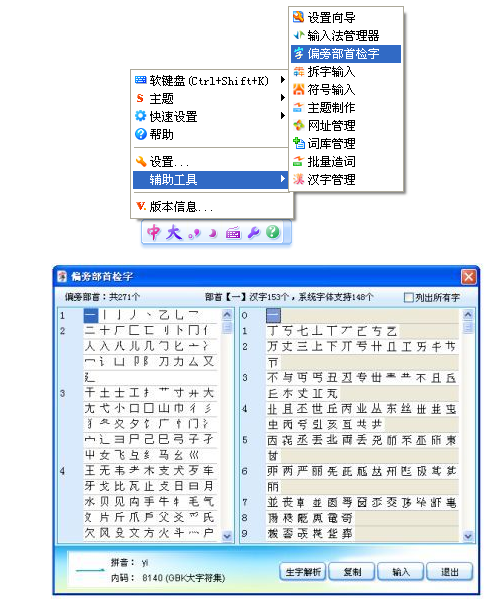Click the 中 Chinese mode icon on toolbar

154,233
